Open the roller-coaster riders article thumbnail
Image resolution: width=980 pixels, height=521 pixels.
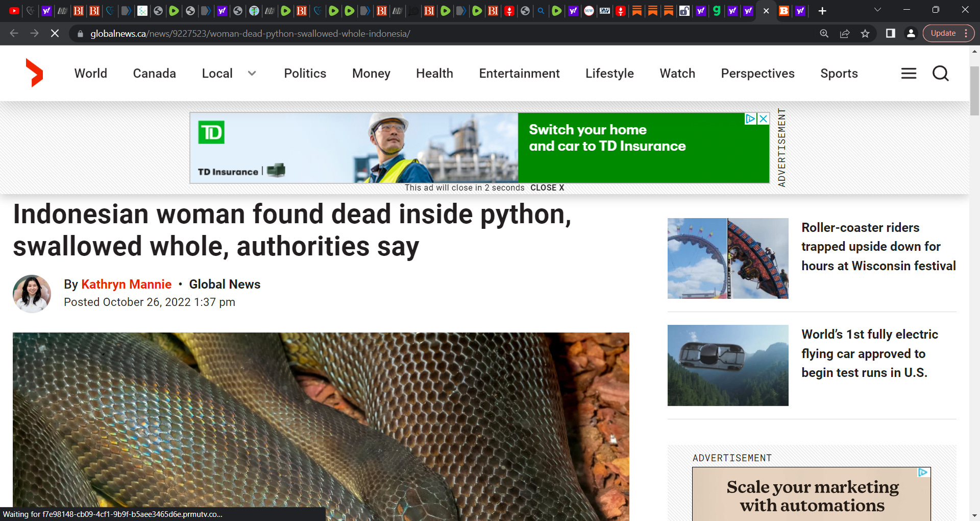coord(727,258)
